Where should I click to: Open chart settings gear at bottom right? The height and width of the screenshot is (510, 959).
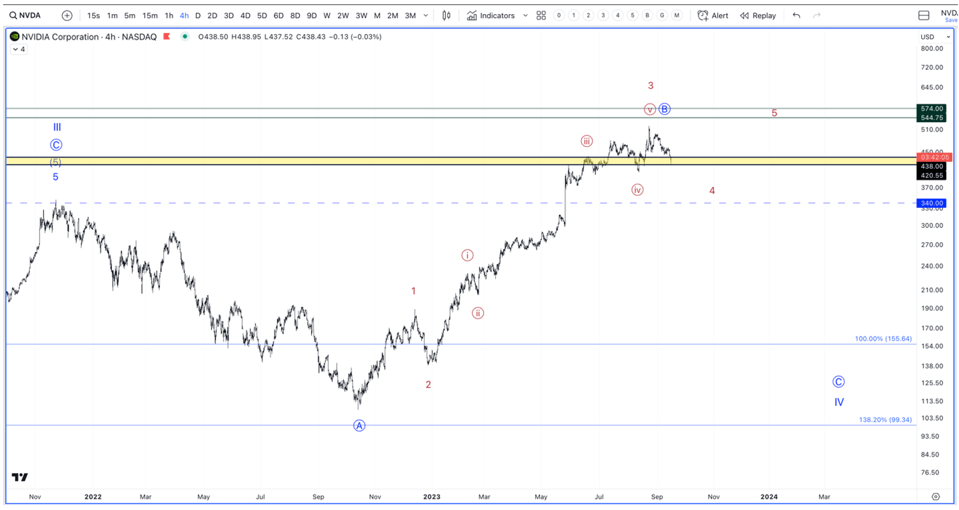(x=936, y=497)
